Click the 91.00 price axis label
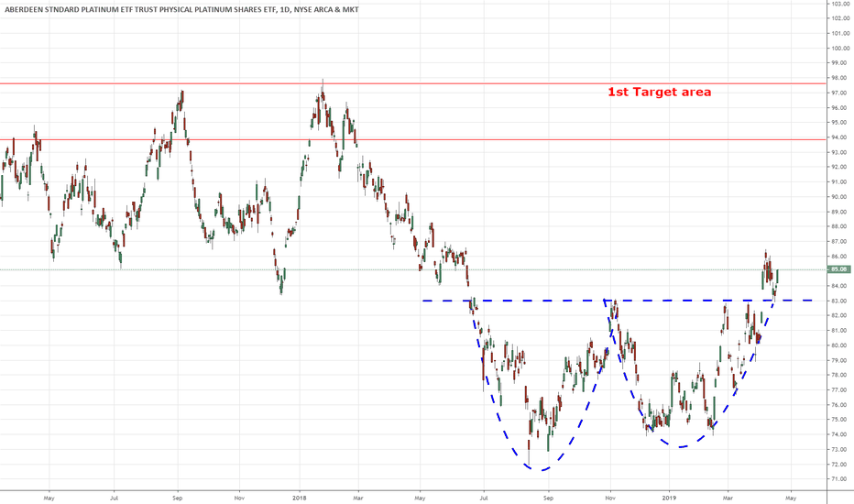Screen dimensions: 854x504 (838, 181)
